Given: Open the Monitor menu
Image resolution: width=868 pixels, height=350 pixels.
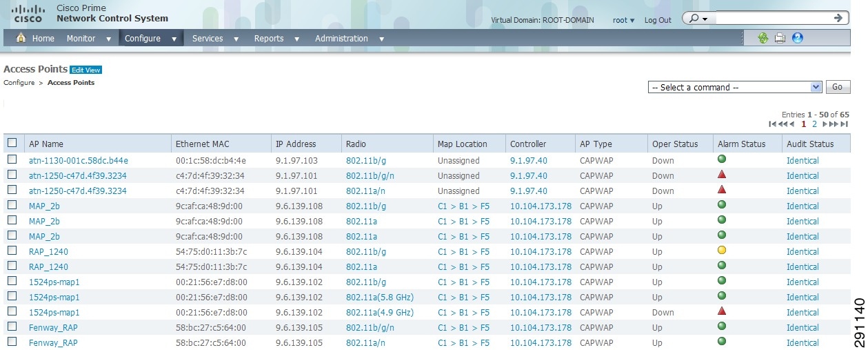Looking at the screenshot, I should 81,39.
